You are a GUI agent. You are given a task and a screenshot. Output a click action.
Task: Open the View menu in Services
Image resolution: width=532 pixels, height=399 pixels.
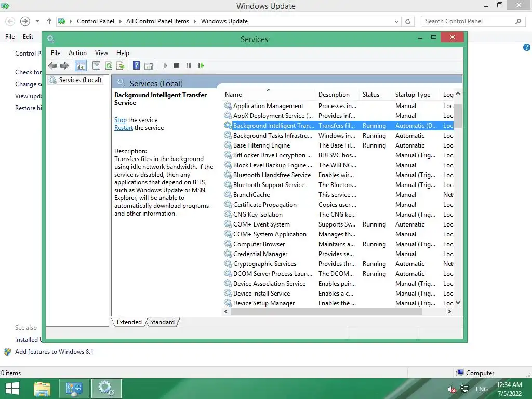[x=101, y=53]
